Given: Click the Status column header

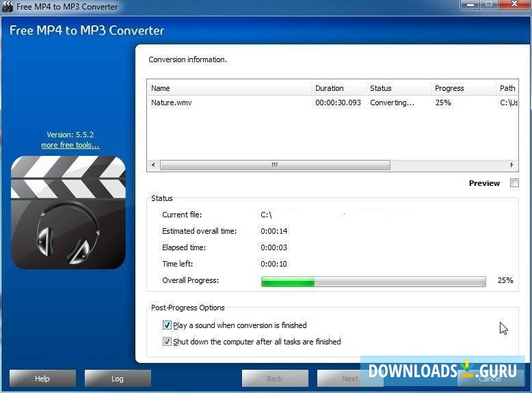Looking at the screenshot, I should [x=399, y=88].
